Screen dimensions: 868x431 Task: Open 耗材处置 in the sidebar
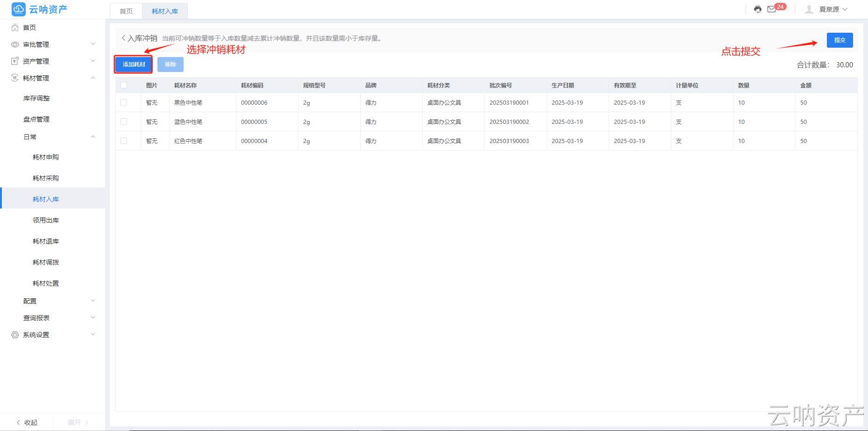point(46,283)
